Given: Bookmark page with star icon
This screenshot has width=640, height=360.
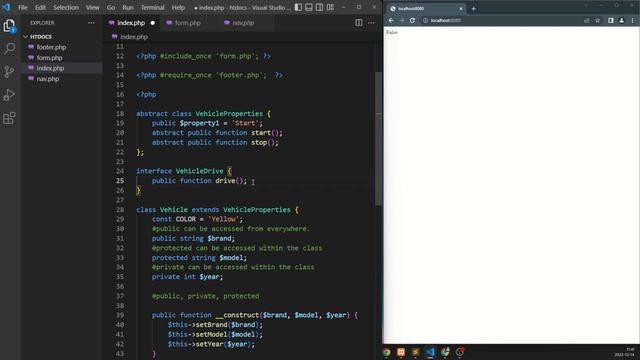Looking at the screenshot, I should coord(598,20).
